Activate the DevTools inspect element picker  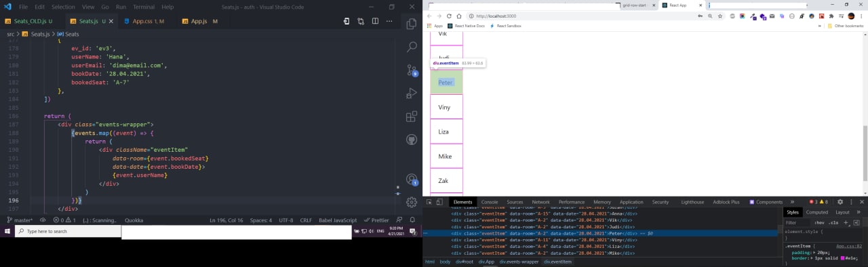pos(429,202)
